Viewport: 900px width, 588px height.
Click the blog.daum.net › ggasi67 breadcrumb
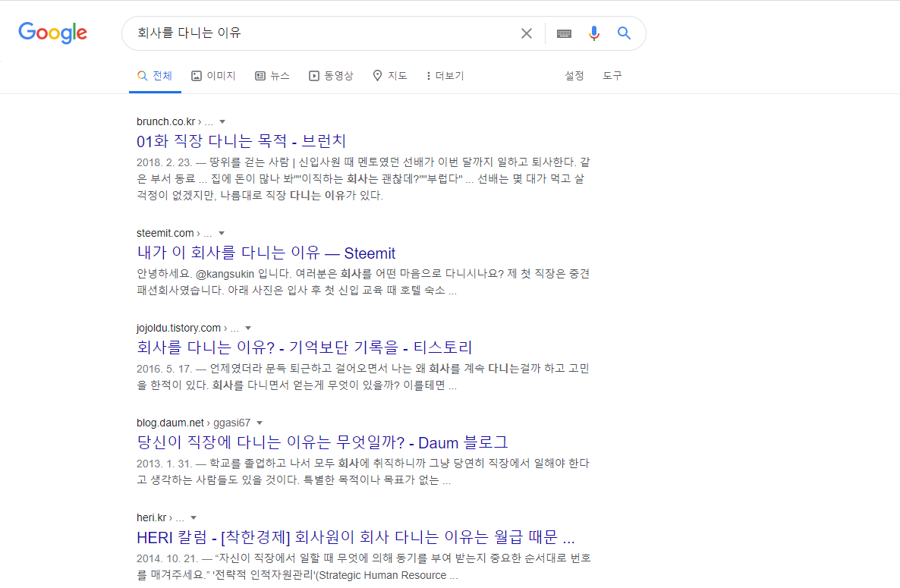click(194, 423)
